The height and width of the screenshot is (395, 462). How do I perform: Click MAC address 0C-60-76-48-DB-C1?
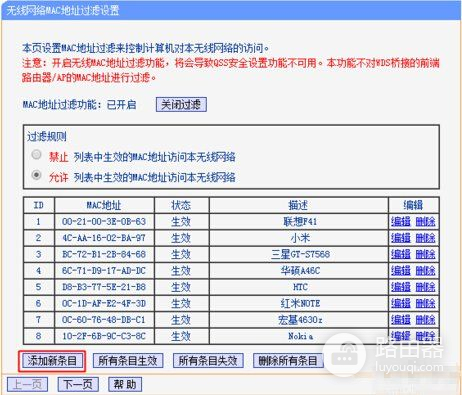104,320
